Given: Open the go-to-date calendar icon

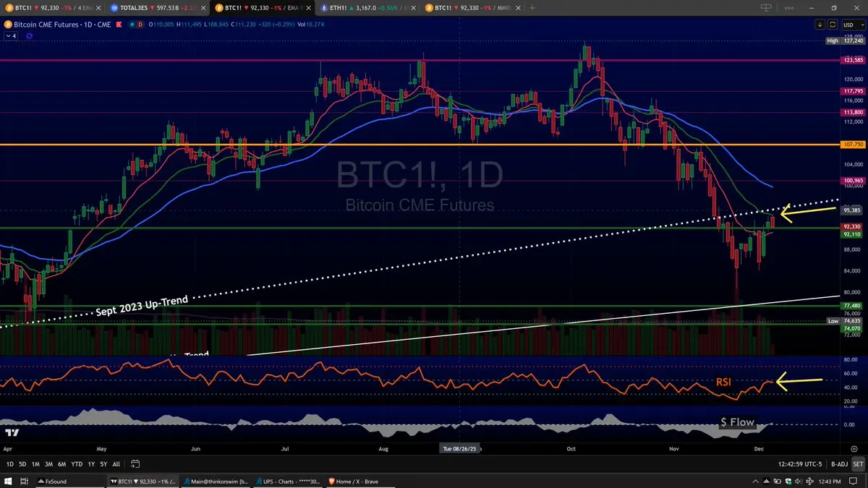Looking at the screenshot, I should [135, 464].
